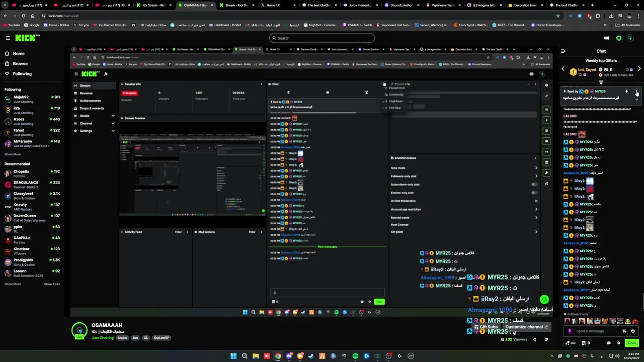
Task: Click Show Less under Recommended list
Action: pos(52,284)
